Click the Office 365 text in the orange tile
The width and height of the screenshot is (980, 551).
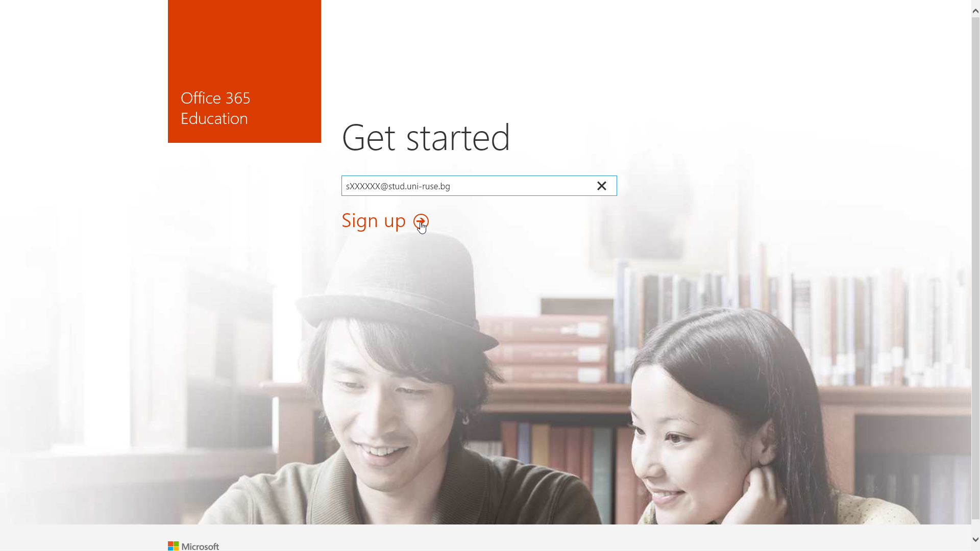click(x=215, y=98)
